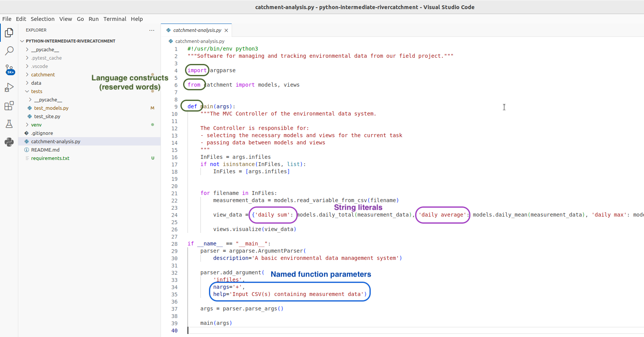Open the Run and Debug view

9,88
